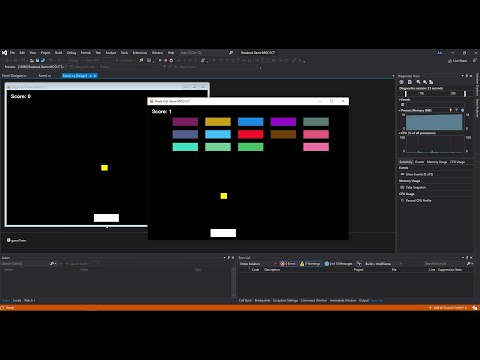Switch to the Form1.Designer.cs tab
The height and width of the screenshot is (360, 480).
pos(14,76)
